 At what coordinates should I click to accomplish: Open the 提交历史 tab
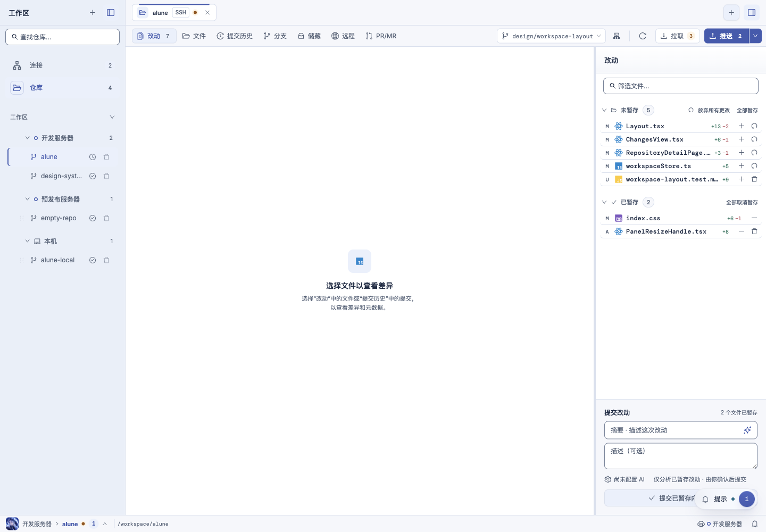pyautogui.click(x=235, y=36)
